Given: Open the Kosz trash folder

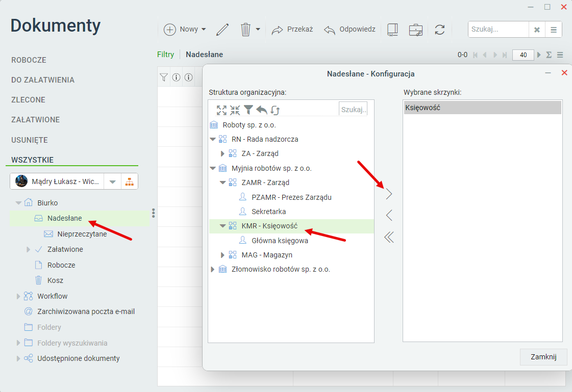Looking at the screenshot, I should [55, 280].
